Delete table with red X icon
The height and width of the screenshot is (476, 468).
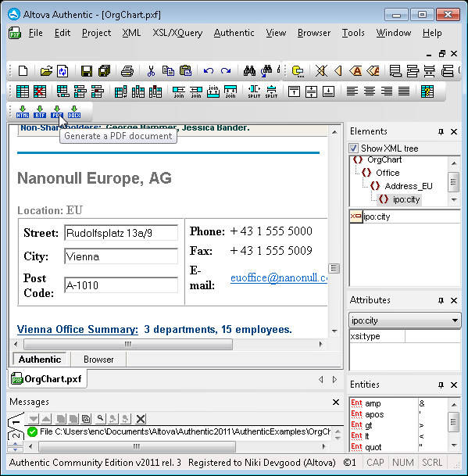click(x=40, y=91)
